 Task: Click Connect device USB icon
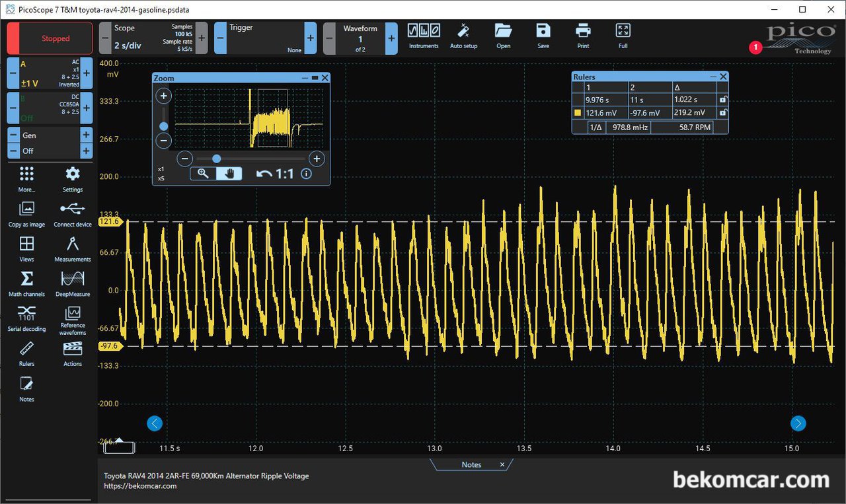pos(73,214)
